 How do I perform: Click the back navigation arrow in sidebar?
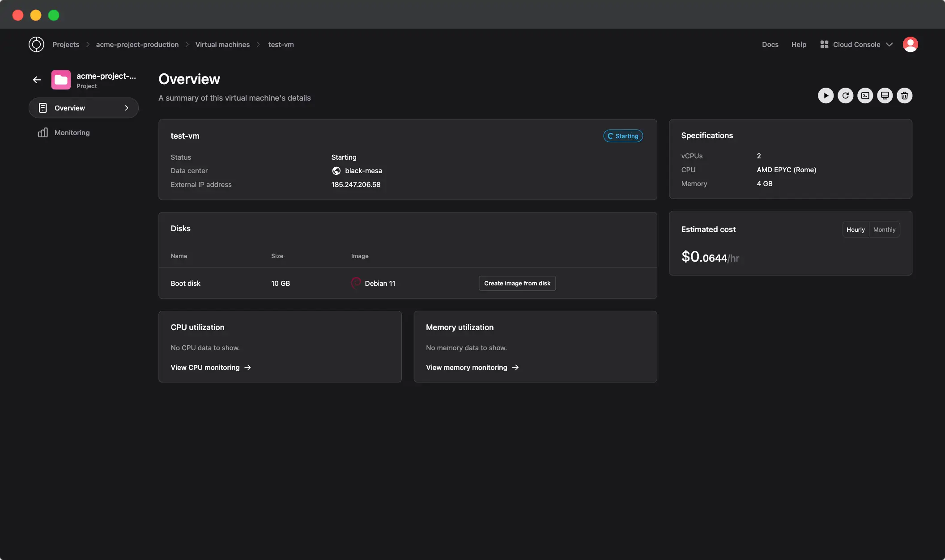click(x=37, y=79)
